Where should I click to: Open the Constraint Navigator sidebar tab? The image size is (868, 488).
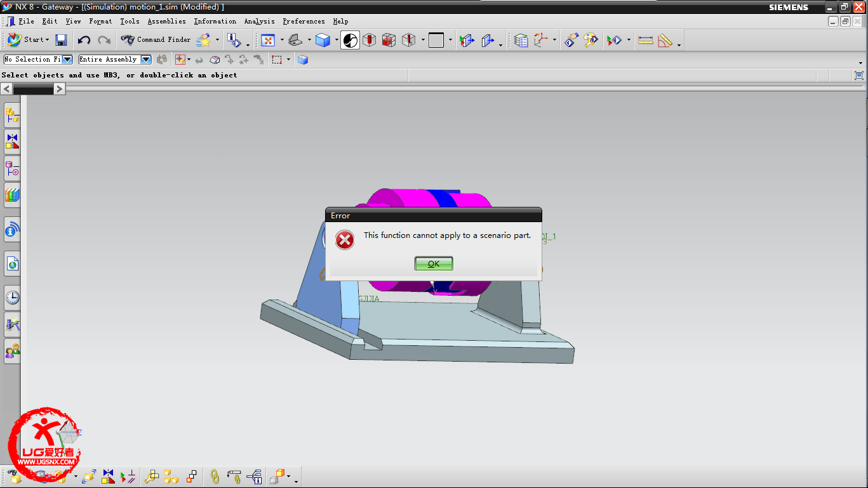[x=12, y=142]
